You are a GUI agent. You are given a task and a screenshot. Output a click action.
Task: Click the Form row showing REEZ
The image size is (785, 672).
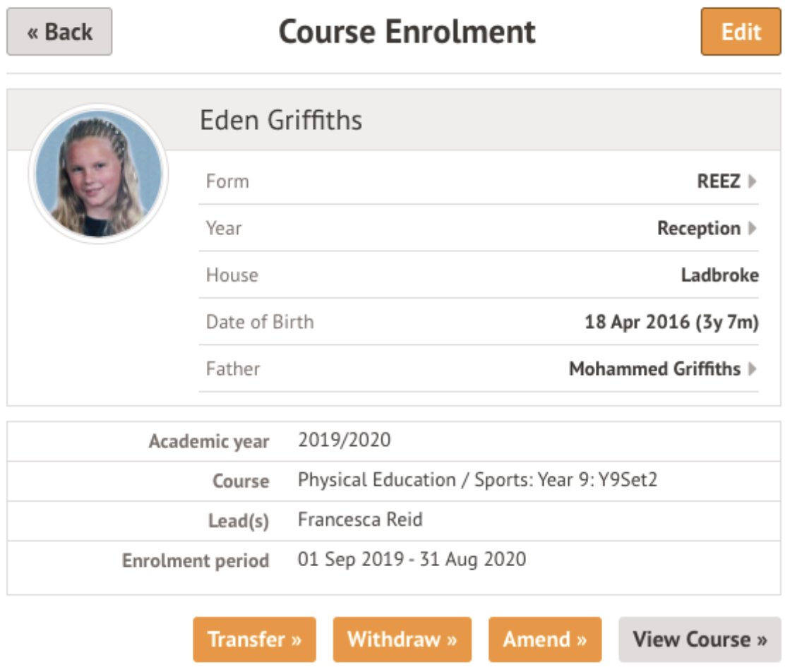point(479,181)
